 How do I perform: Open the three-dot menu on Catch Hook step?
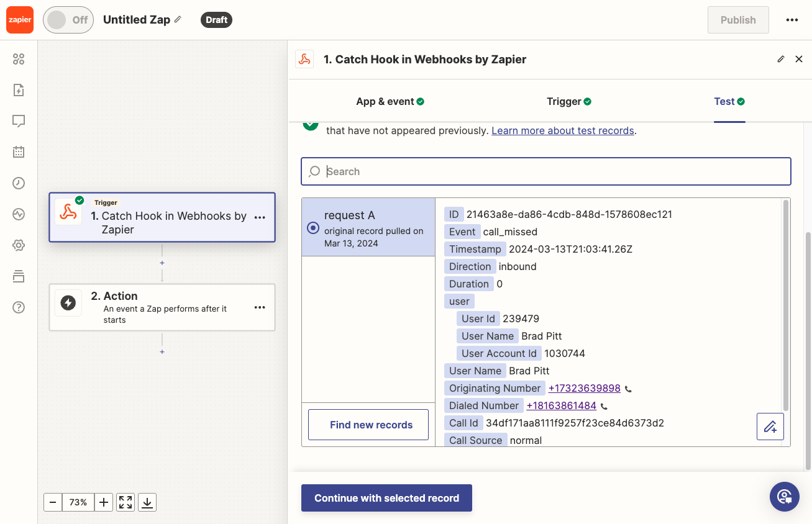coord(260,217)
